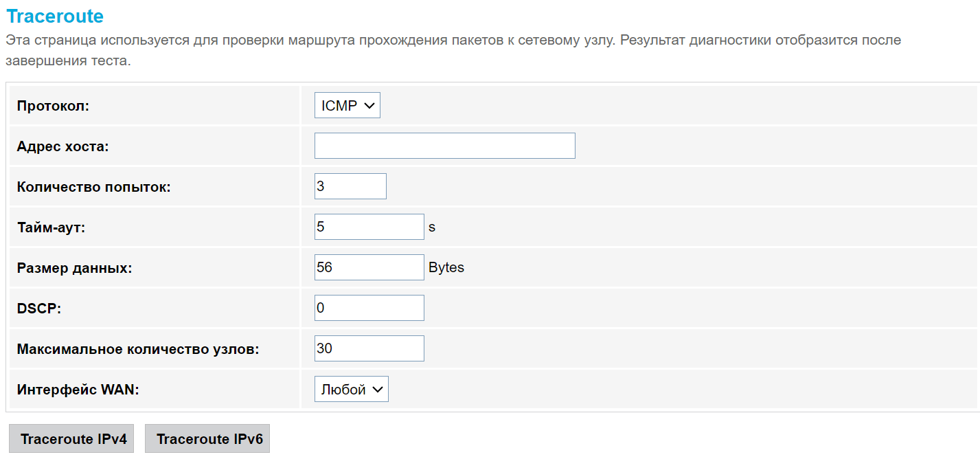Viewport: 980px width, 457px height.
Task: Click the DSCP value field
Action: (369, 308)
